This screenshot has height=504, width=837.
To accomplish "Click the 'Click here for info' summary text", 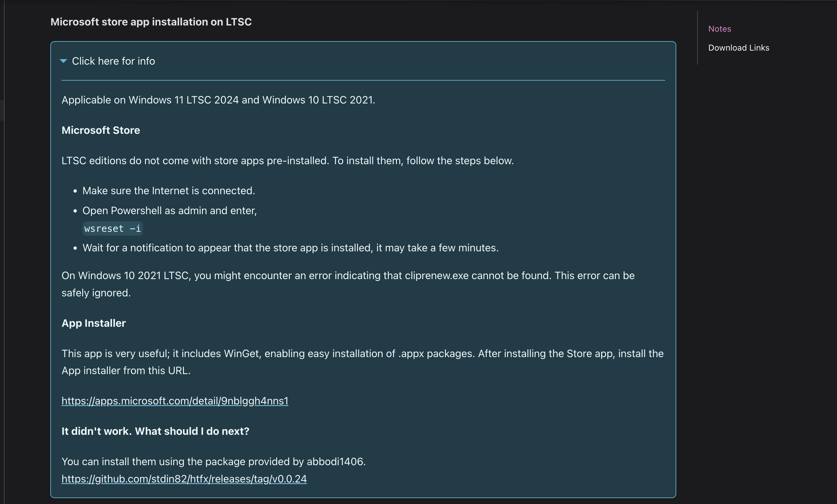I will pyautogui.click(x=113, y=61).
